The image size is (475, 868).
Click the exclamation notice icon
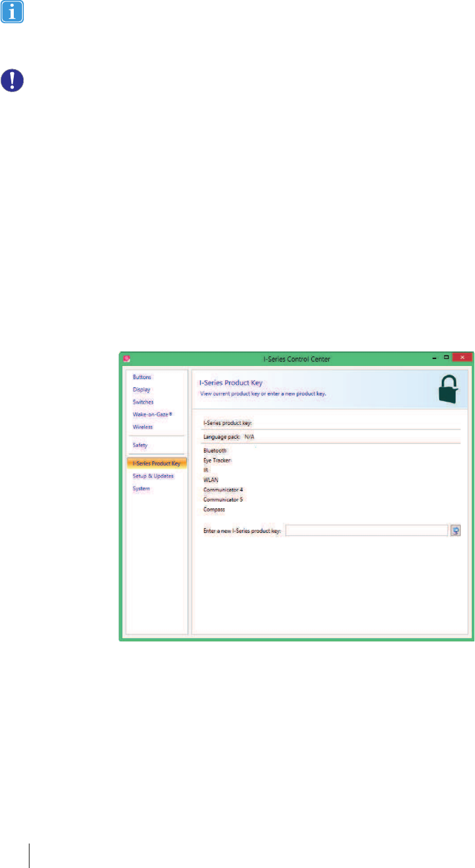click(x=12, y=80)
